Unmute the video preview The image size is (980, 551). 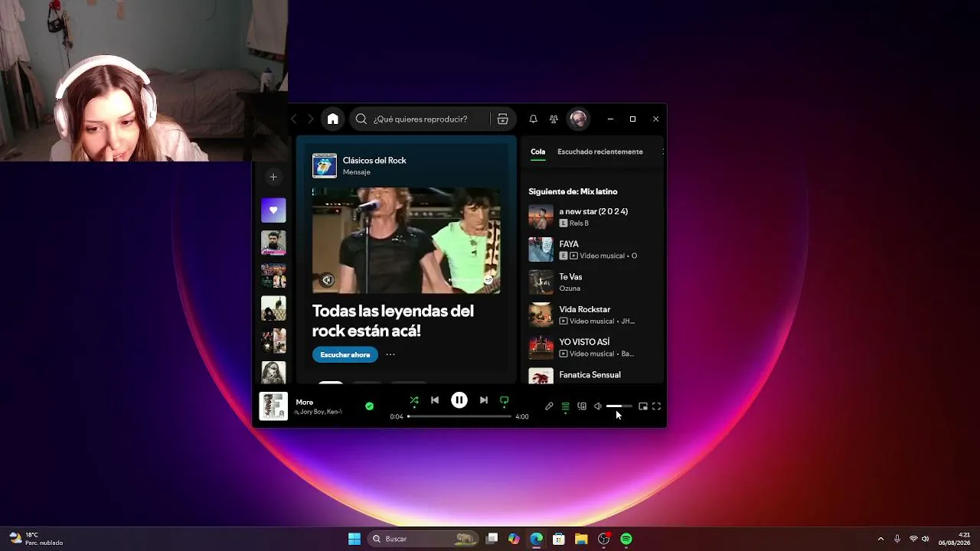pyautogui.click(x=327, y=280)
